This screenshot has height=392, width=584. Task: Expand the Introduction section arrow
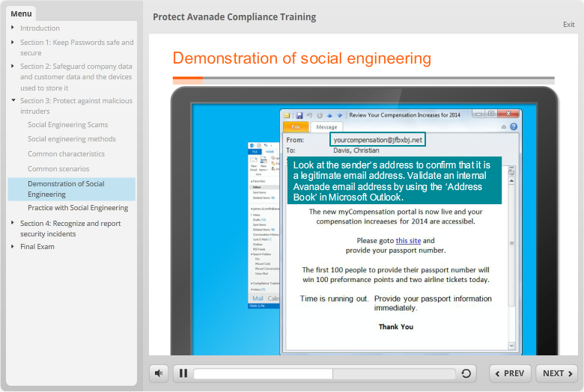click(x=13, y=28)
